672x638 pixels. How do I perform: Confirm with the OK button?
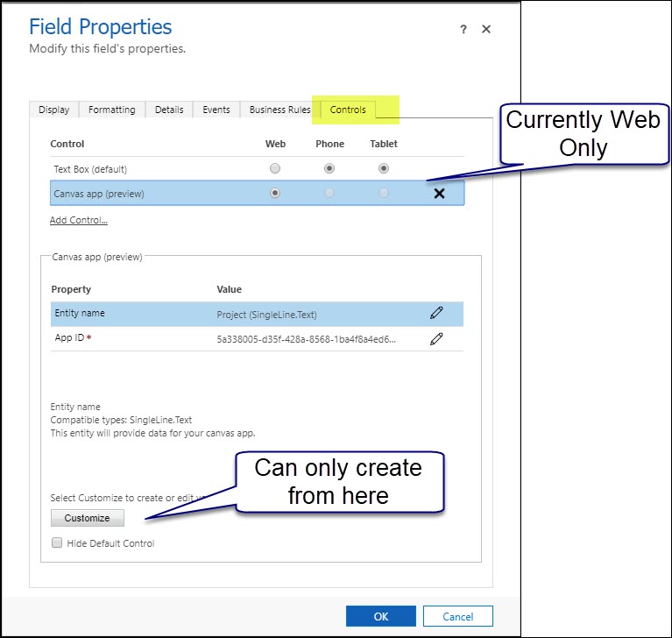coord(381,616)
